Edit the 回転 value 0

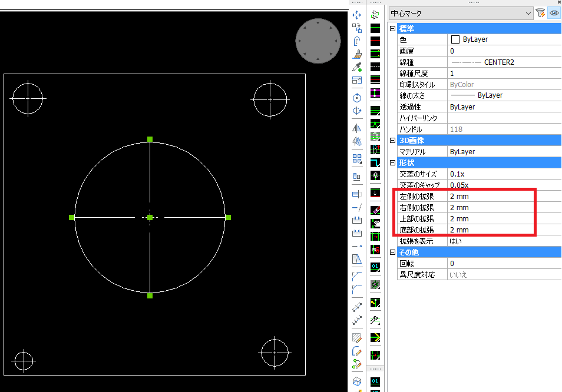click(x=504, y=263)
